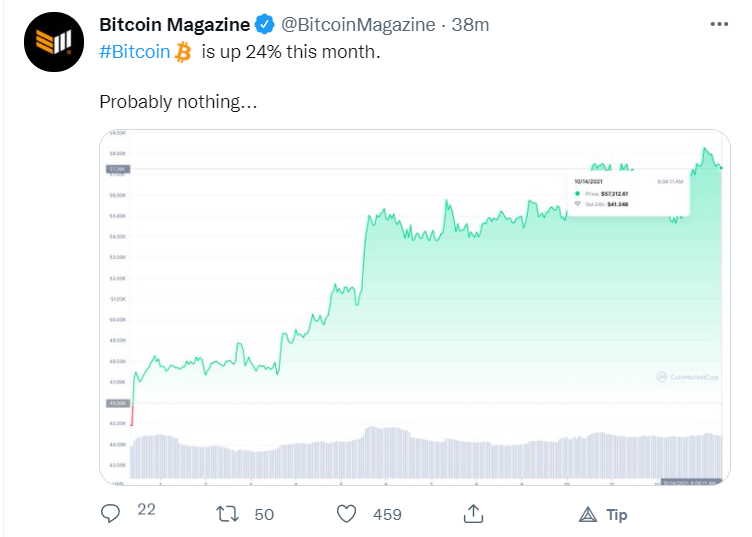Click the Tip triangle icon
The height and width of the screenshot is (537, 752).
588,514
